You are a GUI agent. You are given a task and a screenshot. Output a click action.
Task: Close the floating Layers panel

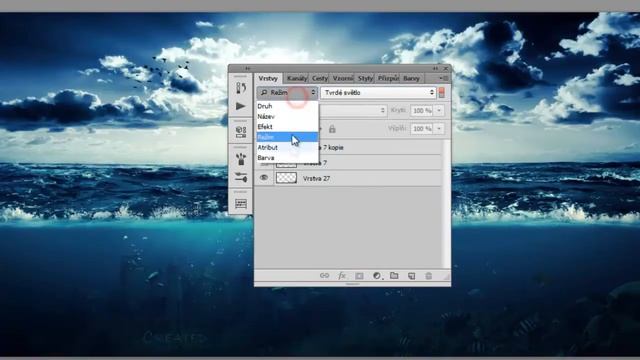click(x=446, y=69)
